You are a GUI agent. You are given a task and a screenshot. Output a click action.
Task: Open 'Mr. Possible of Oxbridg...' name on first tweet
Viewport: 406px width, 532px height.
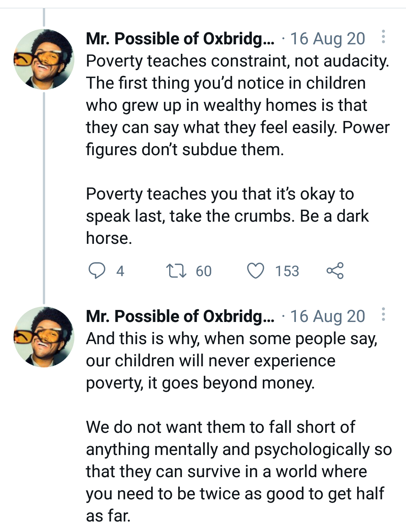180,39
